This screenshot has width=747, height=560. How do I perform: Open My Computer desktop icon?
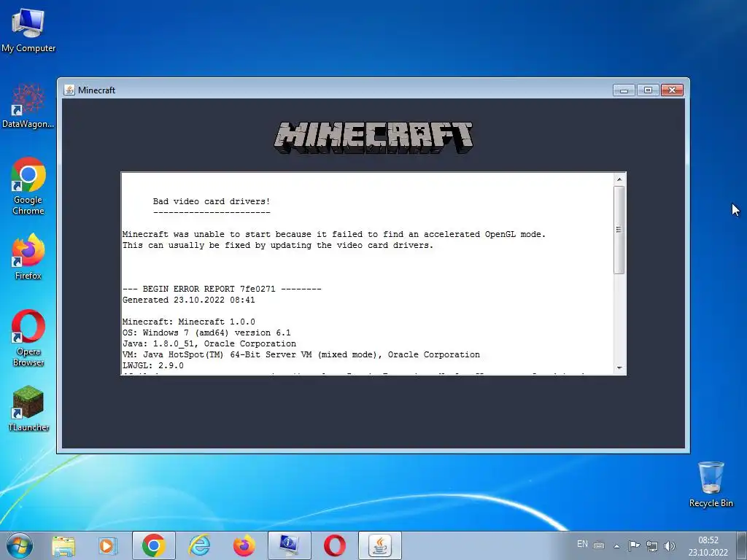tap(28, 29)
